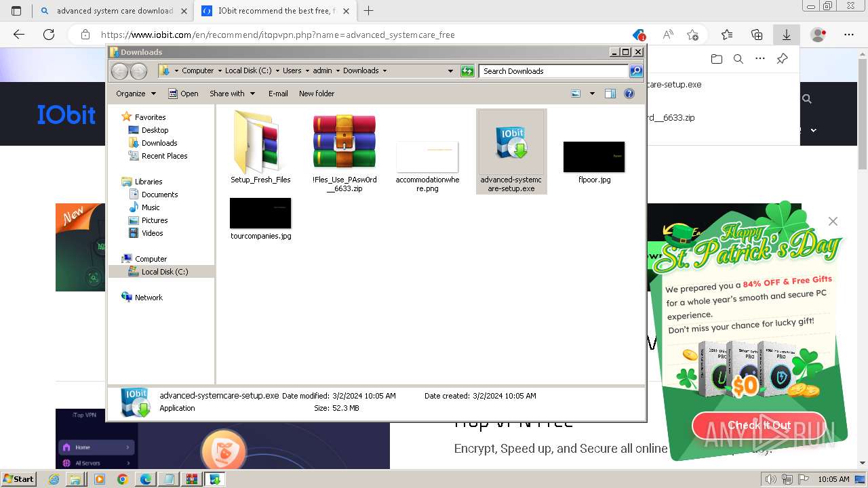Select Desktop under Favorites
The width and height of the screenshot is (868, 488).
[x=155, y=130]
